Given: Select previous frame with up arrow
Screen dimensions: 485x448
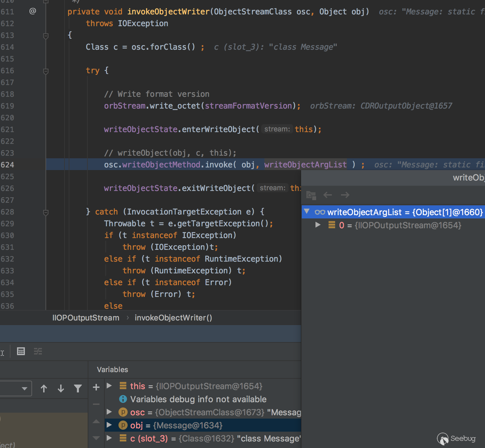Looking at the screenshot, I should (44, 388).
